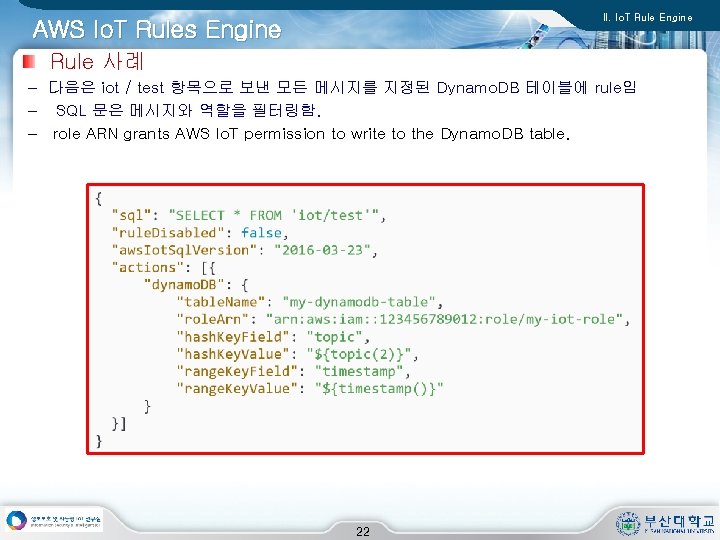Click the "dynamoDB" key

[184, 285]
